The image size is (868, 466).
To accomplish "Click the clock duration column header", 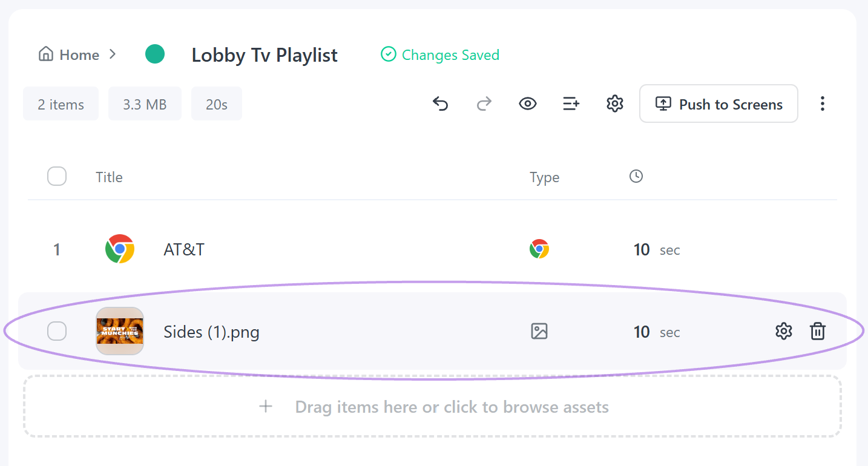I will click(636, 177).
